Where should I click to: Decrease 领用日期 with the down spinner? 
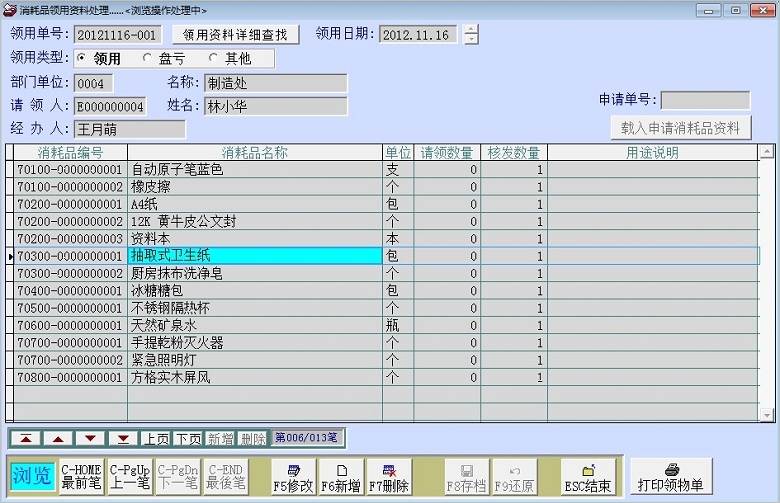[x=471, y=40]
